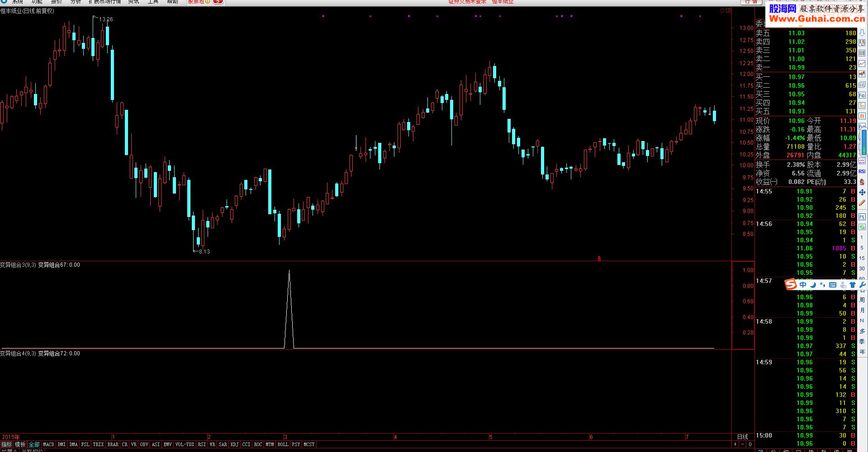Click the blue four-way move arrows icon
Image resolution: width=868 pixels, height=452 pixels.
pyautogui.click(x=862, y=192)
